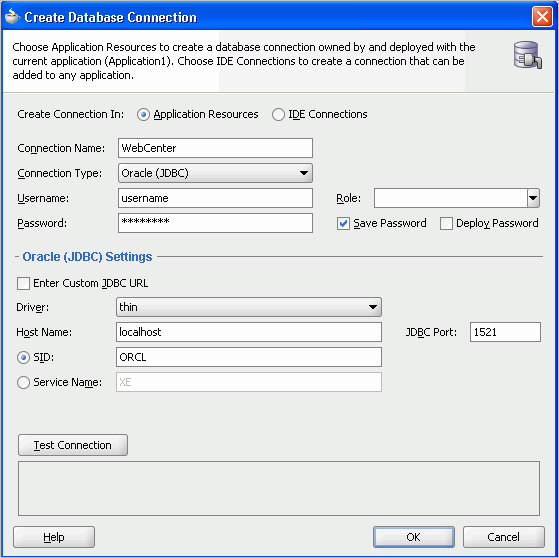
Task: Open Help for this dialog
Action: [x=54, y=537]
